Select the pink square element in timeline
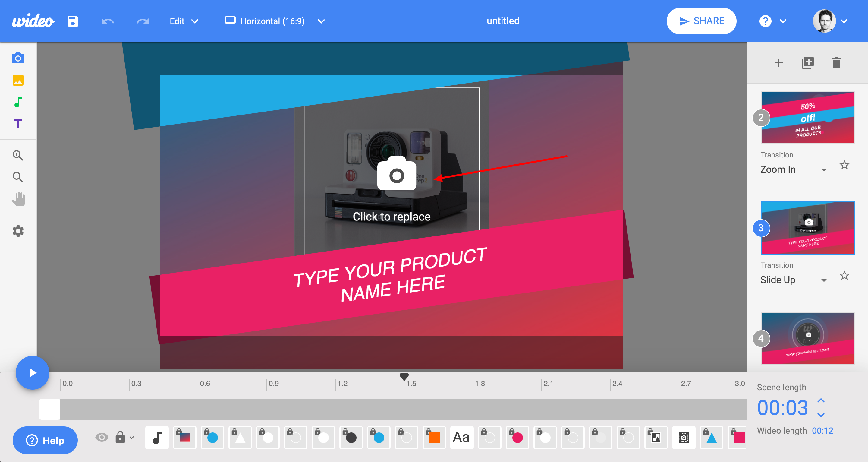Image resolution: width=868 pixels, height=462 pixels. pyautogui.click(x=738, y=437)
